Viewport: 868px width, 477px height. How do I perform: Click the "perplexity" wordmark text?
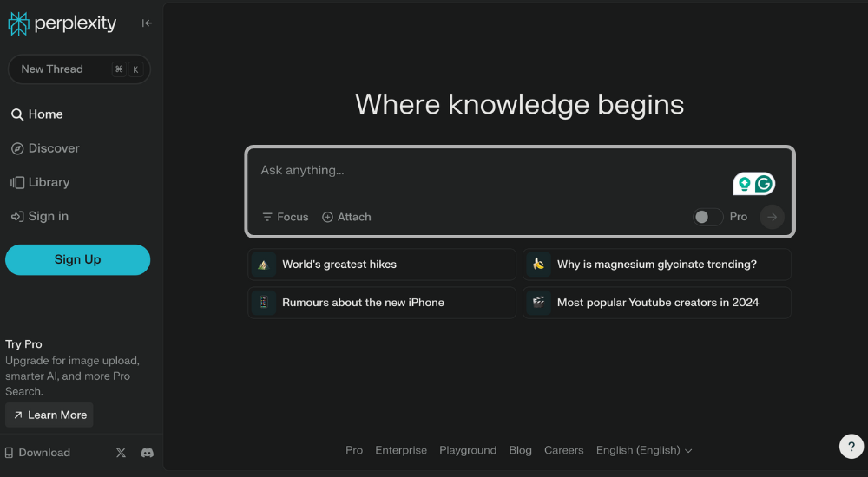[76, 23]
